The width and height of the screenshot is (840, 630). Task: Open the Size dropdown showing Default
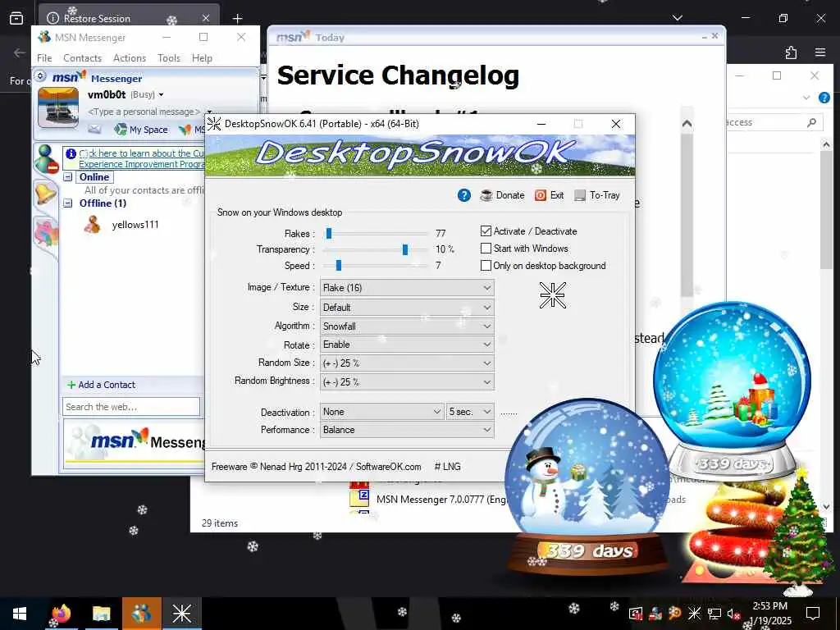(x=407, y=308)
